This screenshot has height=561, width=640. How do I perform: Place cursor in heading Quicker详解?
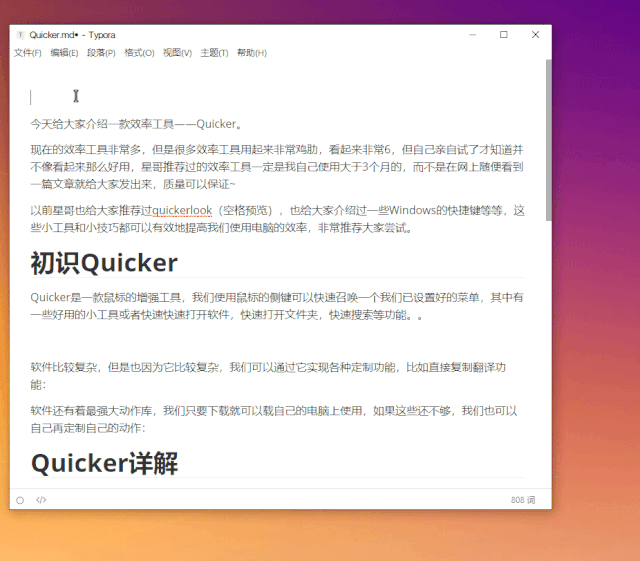click(x=104, y=463)
